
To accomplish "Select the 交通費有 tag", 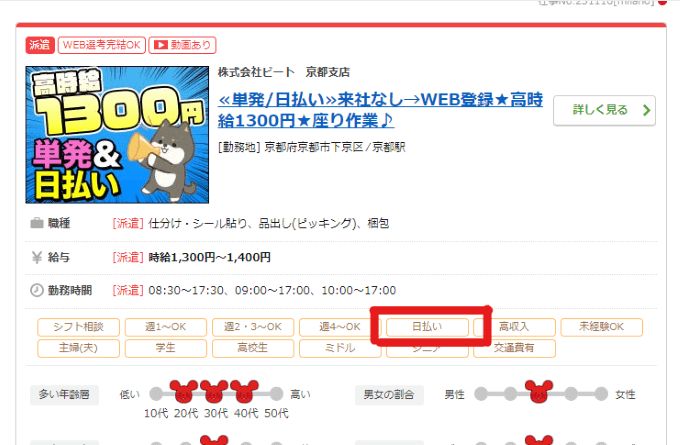I will pyautogui.click(x=514, y=348).
